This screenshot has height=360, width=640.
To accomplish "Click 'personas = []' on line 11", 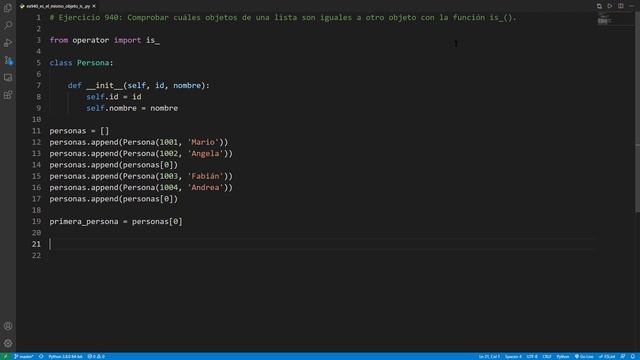I will tap(79, 131).
